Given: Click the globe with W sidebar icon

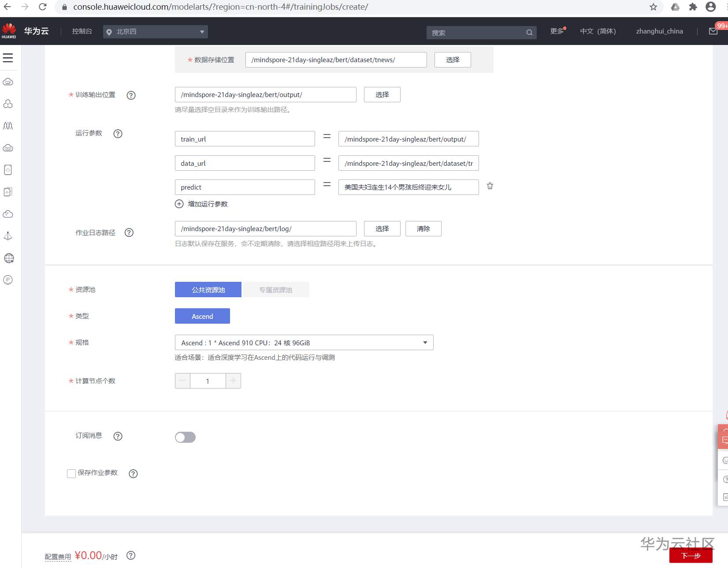Looking at the screenshot, I should pyautogui.click(x=9, y=258).
